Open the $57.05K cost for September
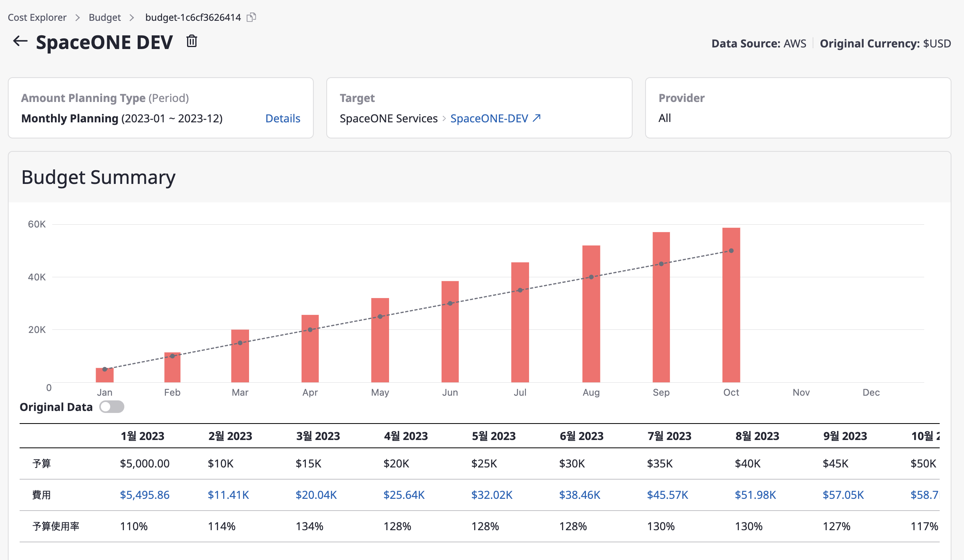Image resolution: width=964 pixels, height=560 pixels. (x=843, y=495)
